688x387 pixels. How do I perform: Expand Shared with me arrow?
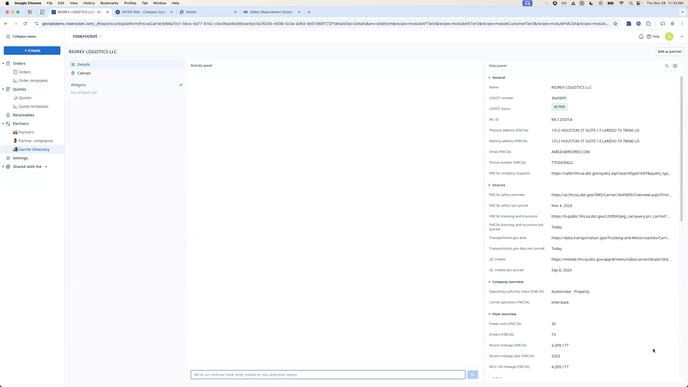tap(3, 167)
